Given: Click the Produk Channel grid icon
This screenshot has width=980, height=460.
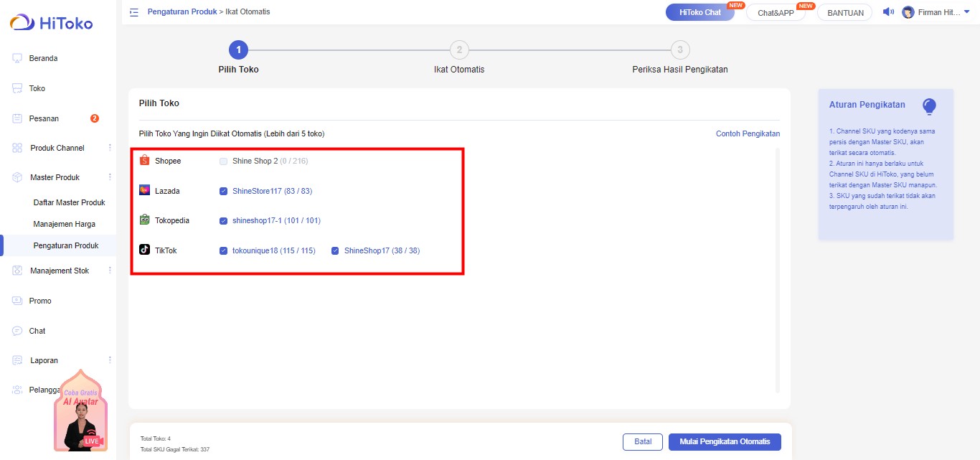Looking at the screenshot, I should point(18,148).
